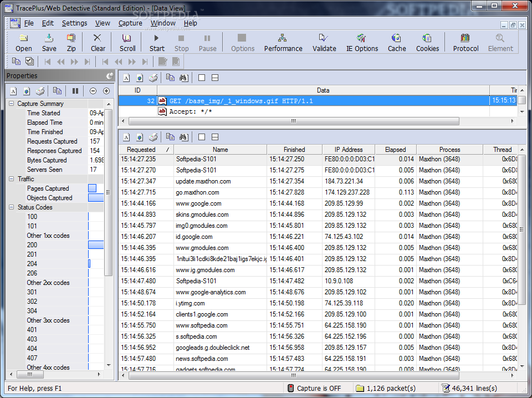Clear captured data using the Clear icon

tap(98, 43)
